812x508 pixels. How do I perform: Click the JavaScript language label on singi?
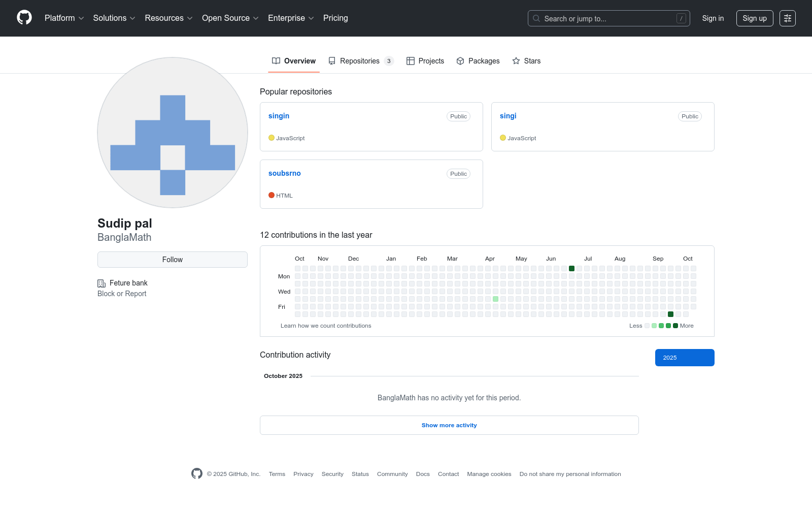(x=522, y=138)
